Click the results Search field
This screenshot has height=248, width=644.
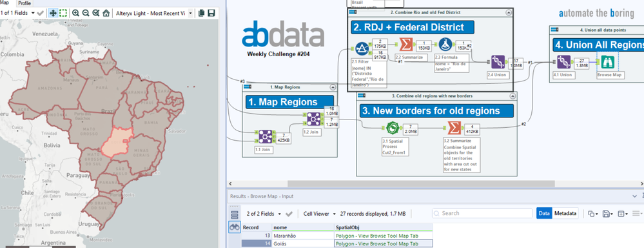coord(482,213)
